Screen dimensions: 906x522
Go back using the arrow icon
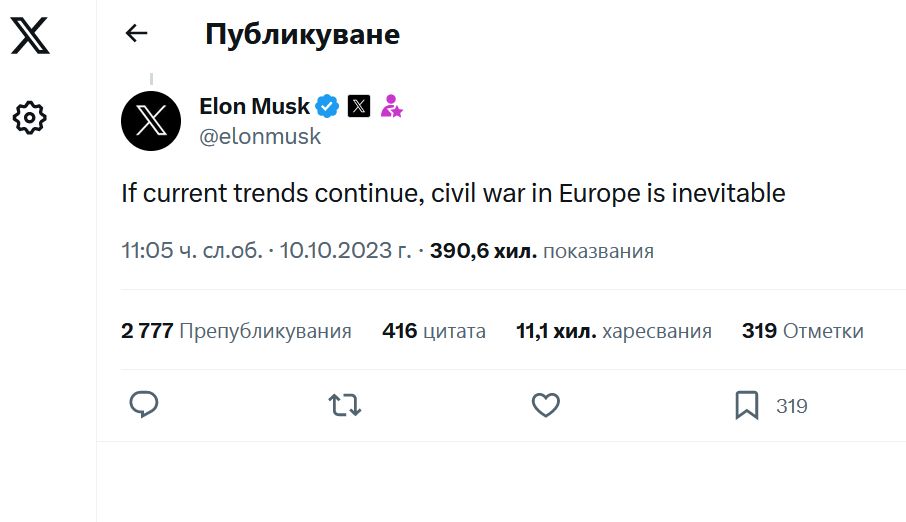[x=136, y=34]
